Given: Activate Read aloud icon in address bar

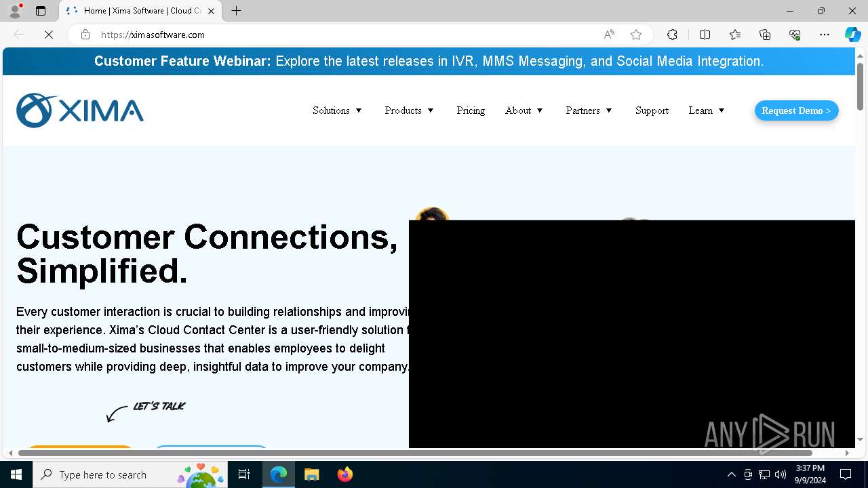Looking at the screenshot, I should point(609,35).
